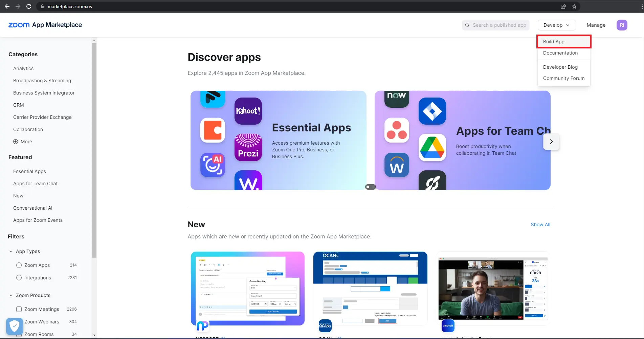The width and height of the screenshot is (644, 339).
Task: Click the sidebar scroll down arrow
Action: pyautogui.click(x=94, y=335)
